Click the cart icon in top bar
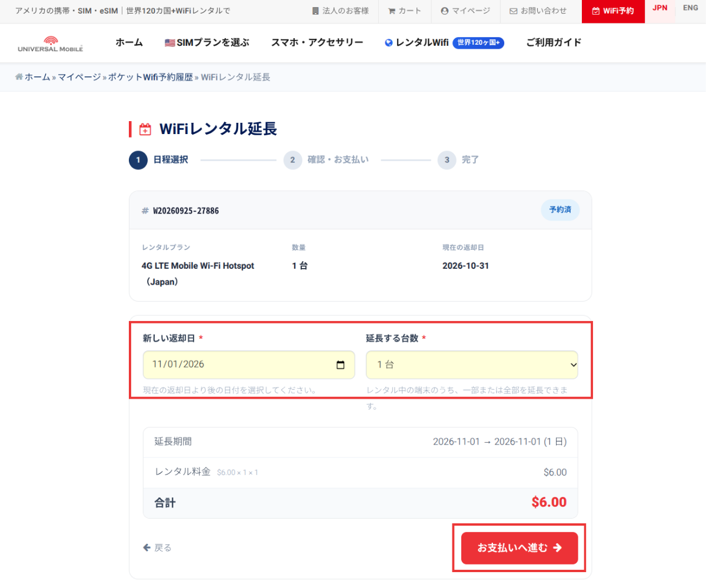Screen dimensions: 706x588 point(392,11)
